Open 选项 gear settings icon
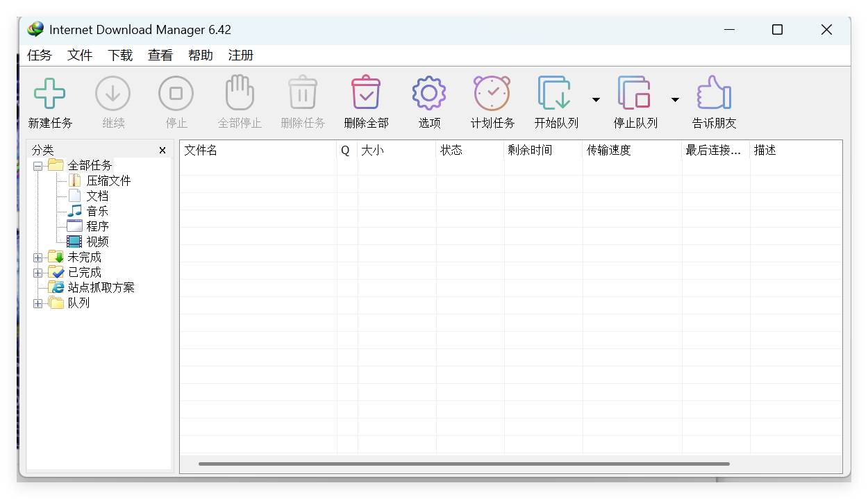868x499 pixels. [429, 93]
